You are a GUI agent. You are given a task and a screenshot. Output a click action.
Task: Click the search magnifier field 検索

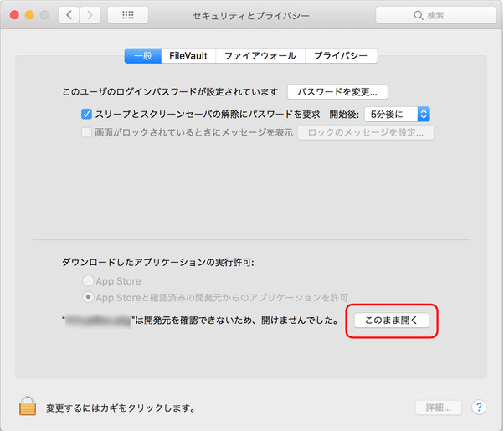(x=435, y=15)
